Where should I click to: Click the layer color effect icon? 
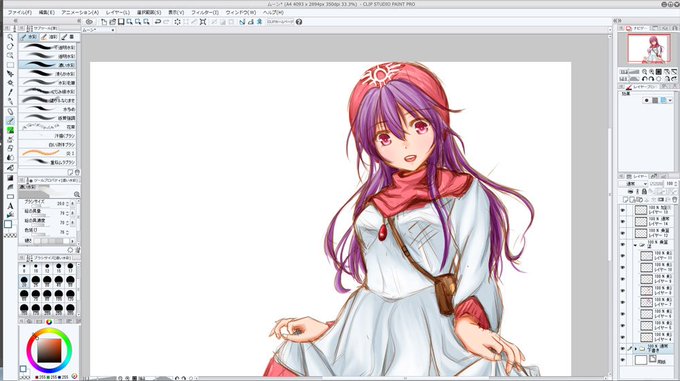click(x=663, y=100)
